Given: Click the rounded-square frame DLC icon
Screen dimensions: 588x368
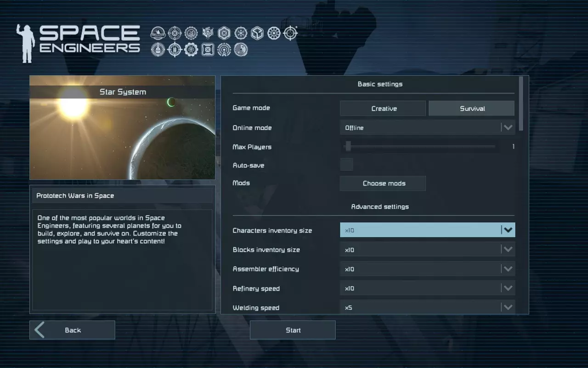Looking at the screenshot, I should pos(208,49).
